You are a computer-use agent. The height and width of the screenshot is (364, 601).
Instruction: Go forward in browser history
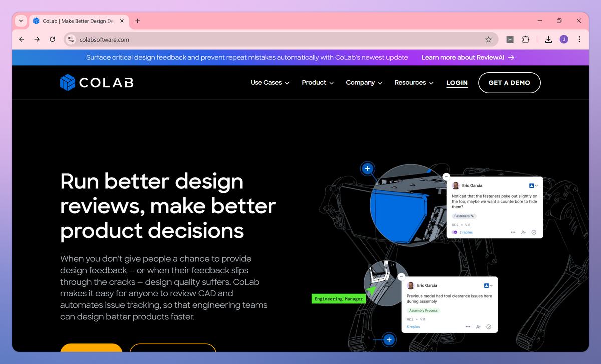point(37,39)
